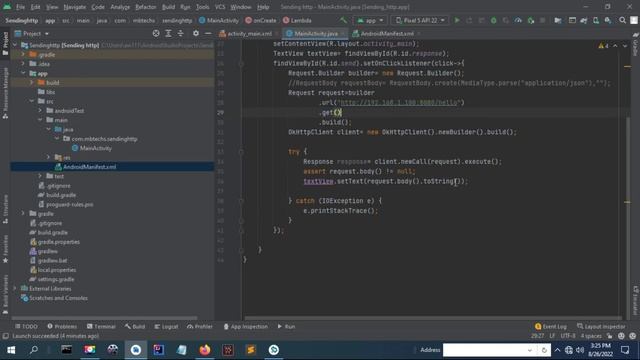Collapse the app module folder
The image size is (640, 360).
23,73
